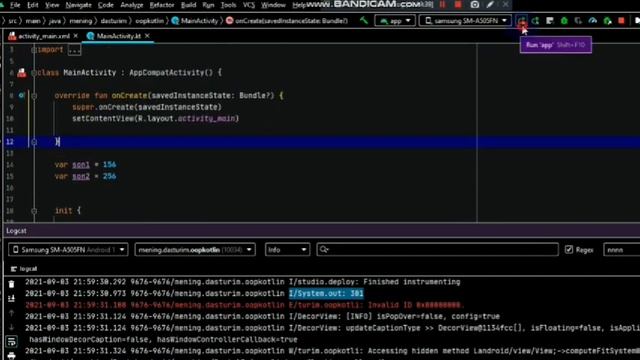This screenshot has height=360, width=640.
Task: Open the Window menu
Action: (x=273, y=5)
